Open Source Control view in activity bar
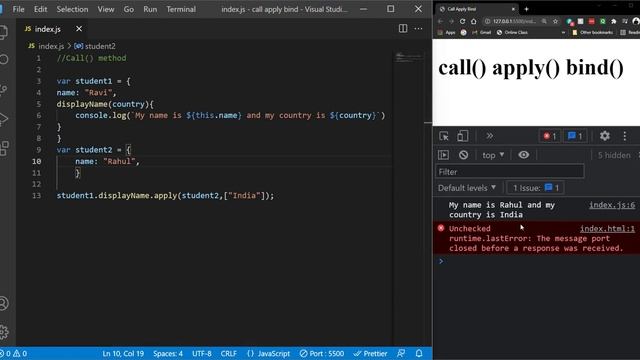 (x=4, y=89)
